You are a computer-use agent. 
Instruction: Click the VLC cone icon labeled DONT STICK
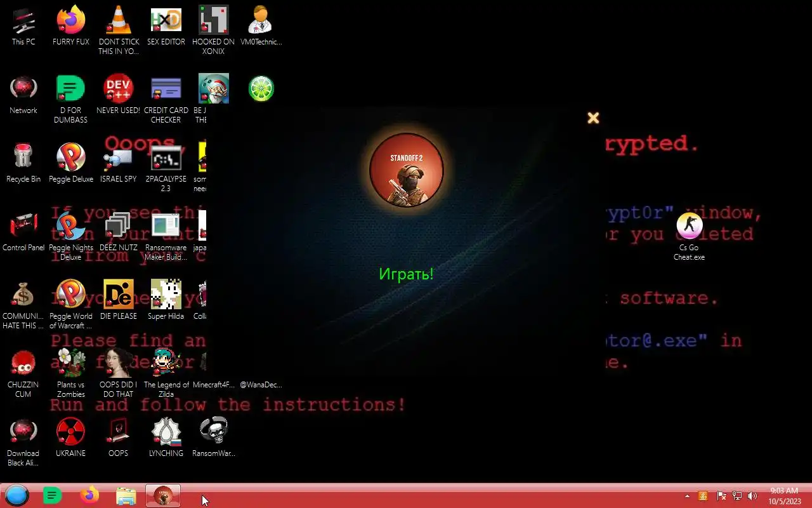tap(119, 30)
